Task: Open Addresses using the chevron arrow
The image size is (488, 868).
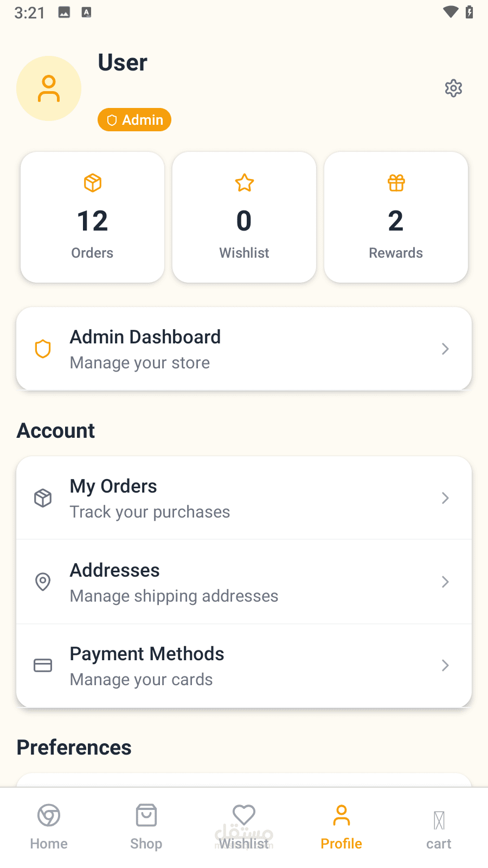Action: (445, 582)
